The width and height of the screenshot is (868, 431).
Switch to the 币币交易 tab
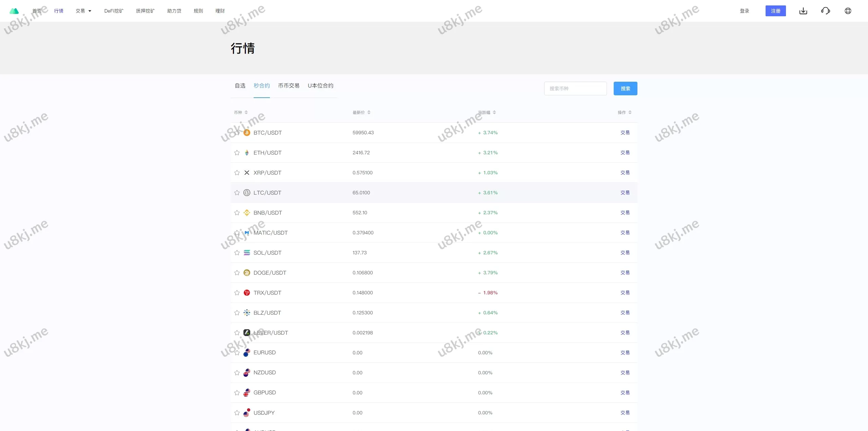[289, 86]
